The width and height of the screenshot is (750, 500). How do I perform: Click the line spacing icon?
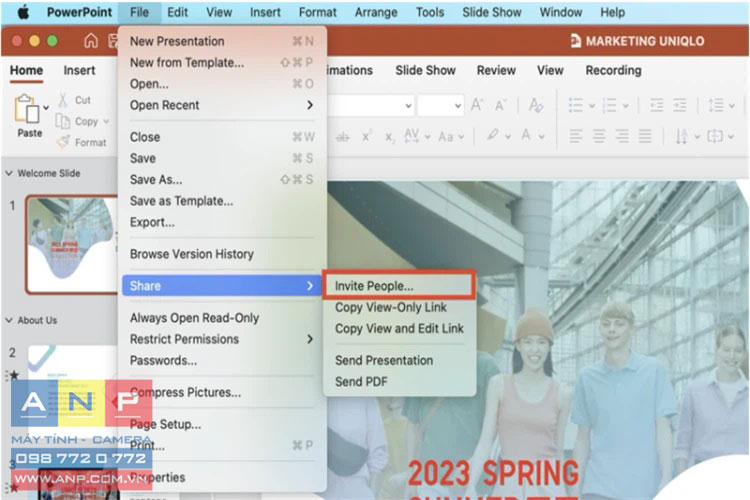pos(716,105)
